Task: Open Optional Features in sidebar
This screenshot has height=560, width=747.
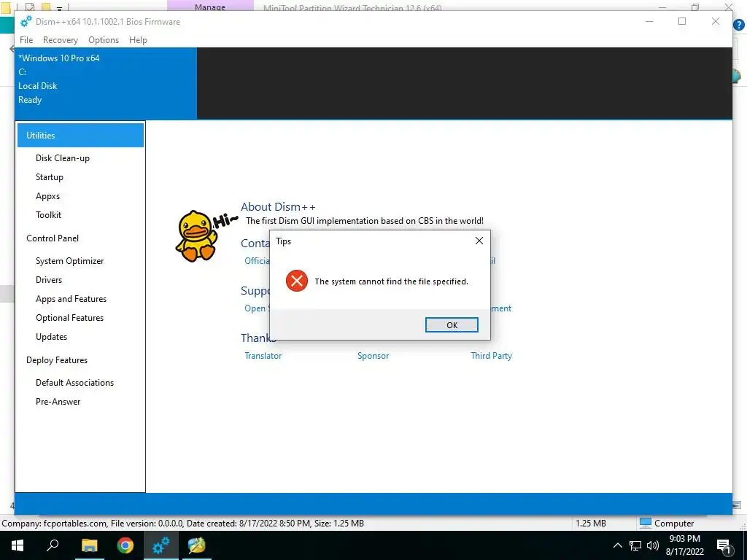Action: pos(69,318)
